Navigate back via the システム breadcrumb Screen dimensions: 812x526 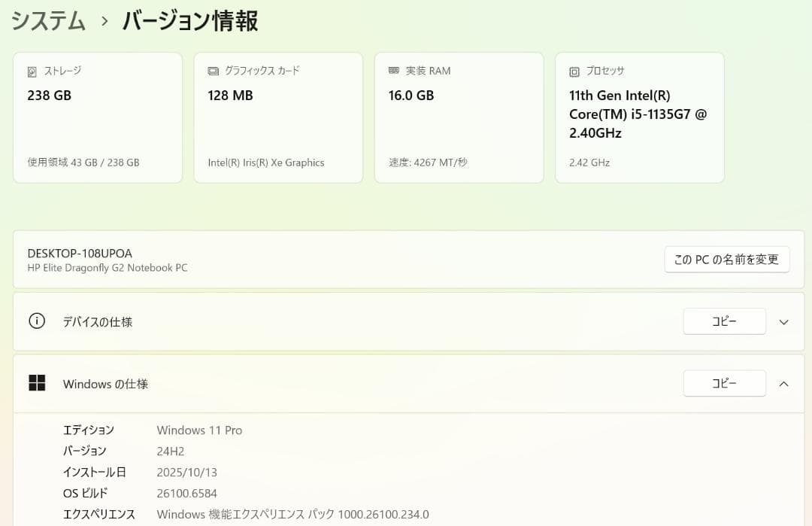pos(47,21)
